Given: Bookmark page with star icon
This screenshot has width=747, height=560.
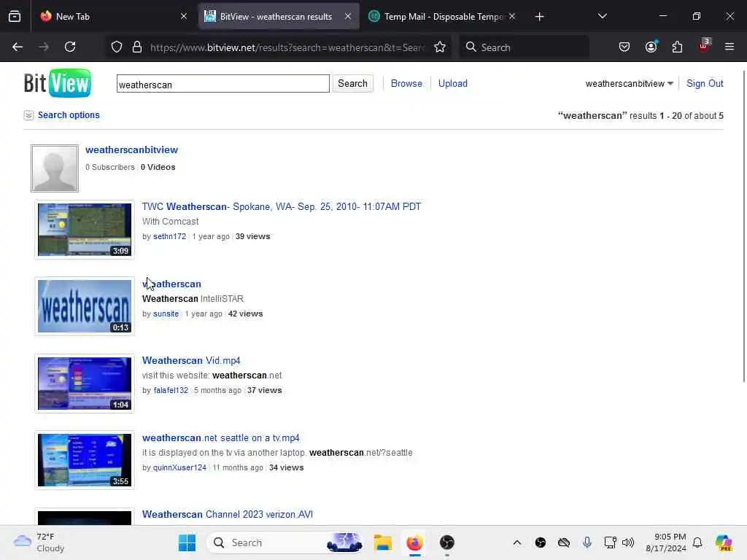Looking at the screenshot, I should pyautogui.click(x=440, y=47).
